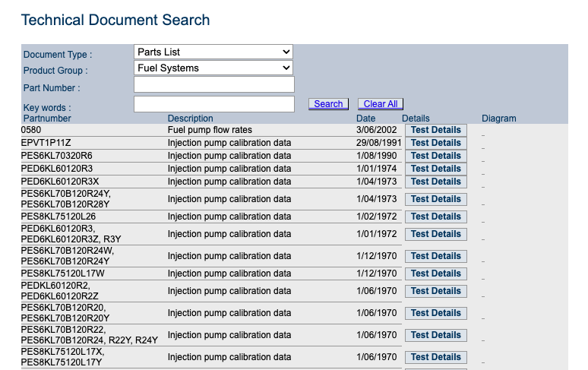This screenshot has height=370, width=588.
Task: Open Test Details for PED6KL60120R3X
Action: [x=435, y=182]
